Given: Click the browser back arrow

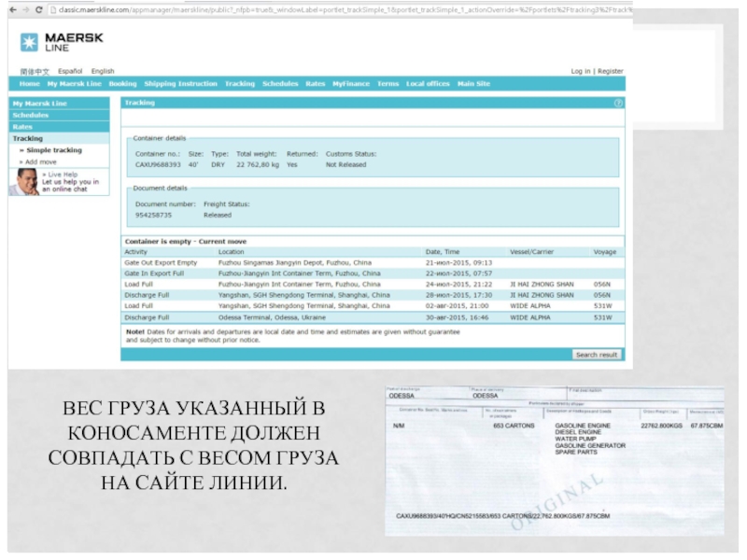Looking at the screenshot, I should tap(13, 9).
